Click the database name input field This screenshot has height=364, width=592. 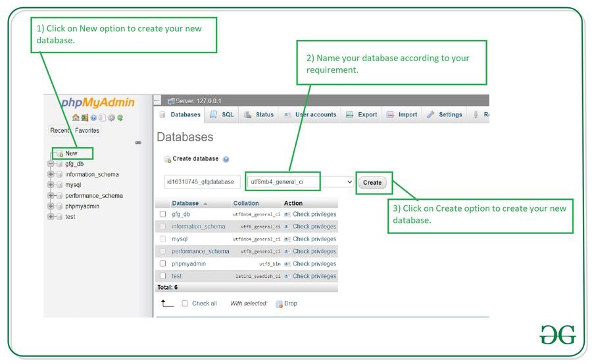click(203, 182)
